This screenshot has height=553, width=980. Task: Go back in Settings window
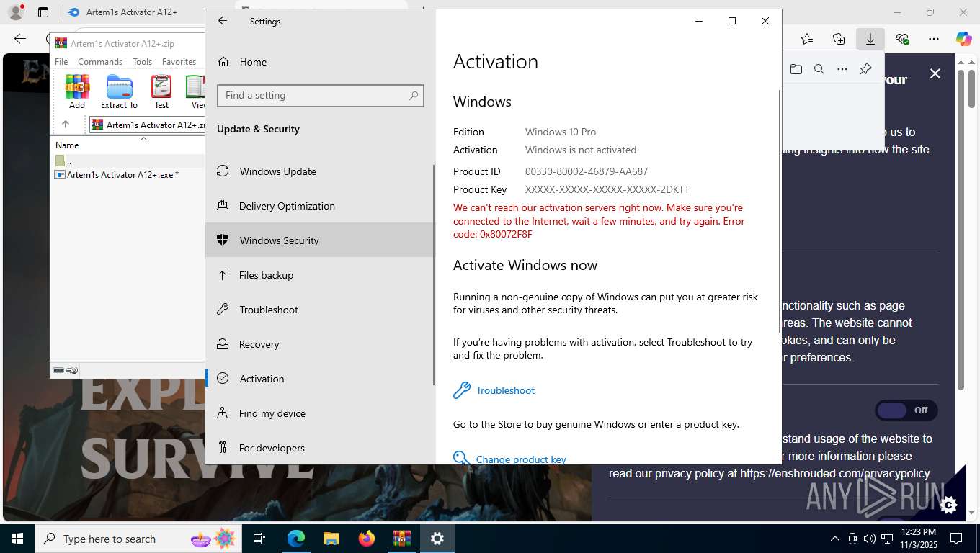click(223, 21)
